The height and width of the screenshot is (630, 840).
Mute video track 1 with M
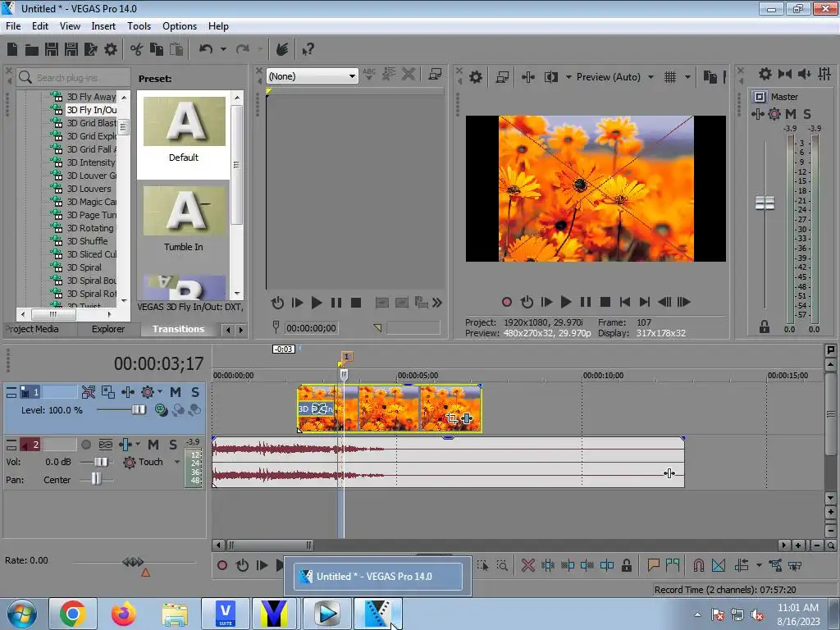(176, 392)
